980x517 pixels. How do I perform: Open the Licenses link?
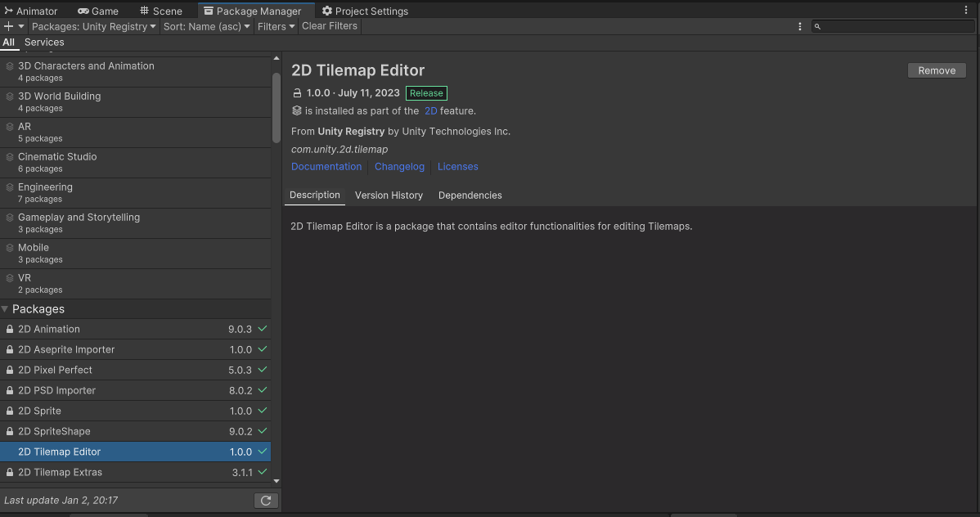457,166
